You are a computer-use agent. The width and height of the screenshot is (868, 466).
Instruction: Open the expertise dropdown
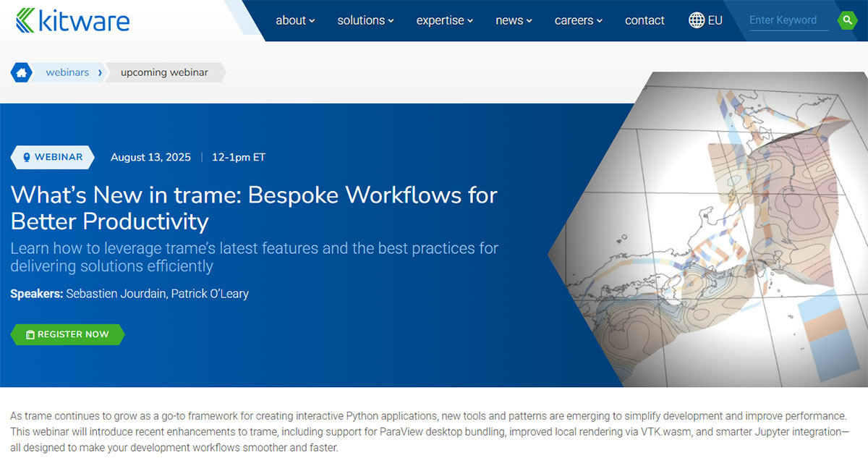(444, 20)
